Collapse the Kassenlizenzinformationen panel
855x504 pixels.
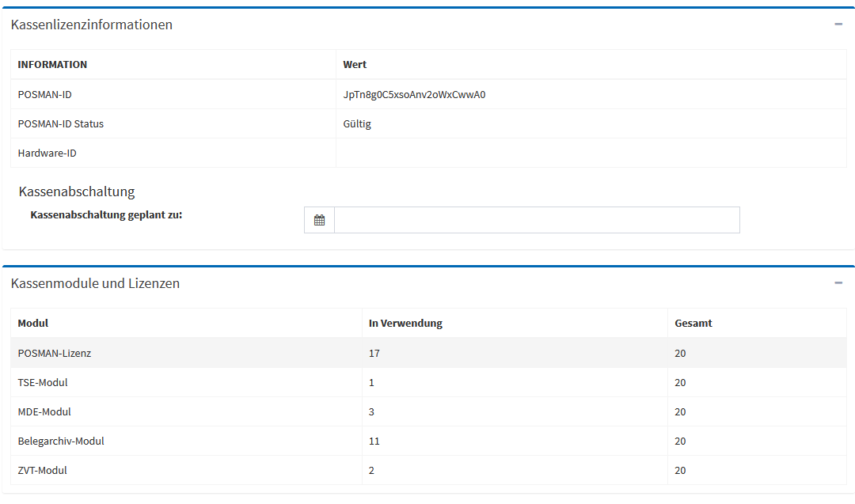pos(838,25)
